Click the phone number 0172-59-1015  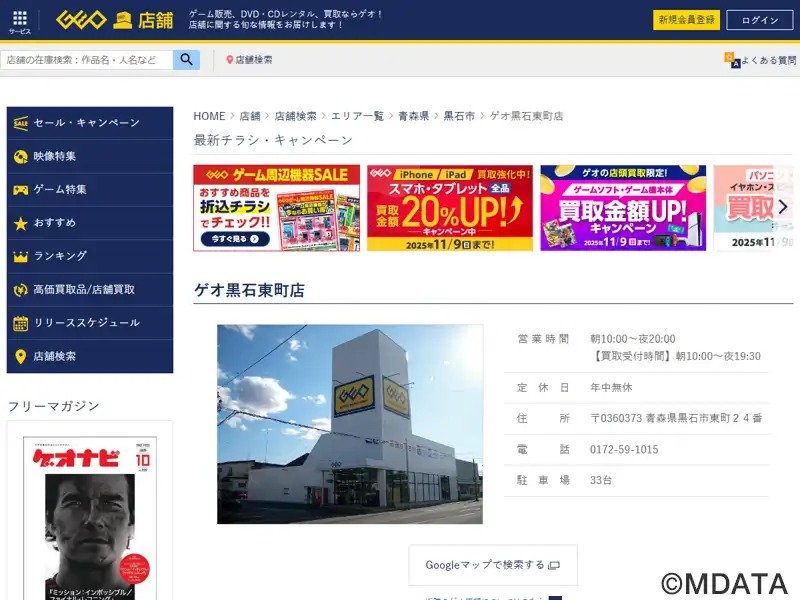[624, 449]
